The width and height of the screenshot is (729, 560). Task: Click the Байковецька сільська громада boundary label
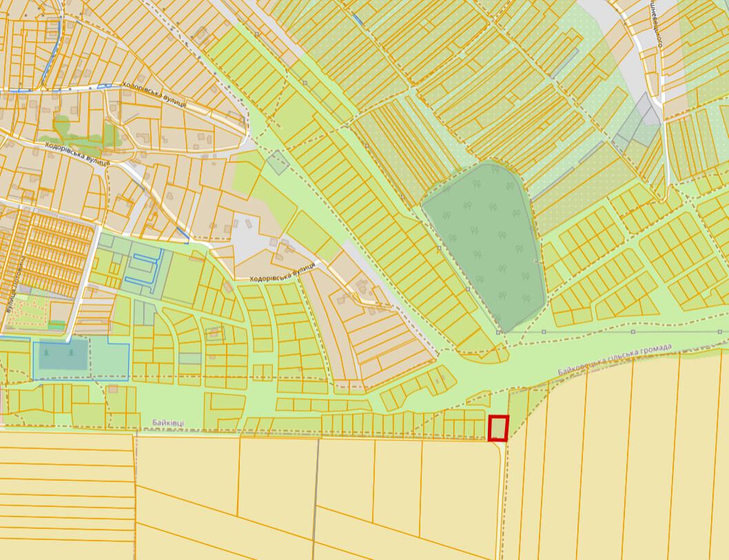(x=615, y=360)
